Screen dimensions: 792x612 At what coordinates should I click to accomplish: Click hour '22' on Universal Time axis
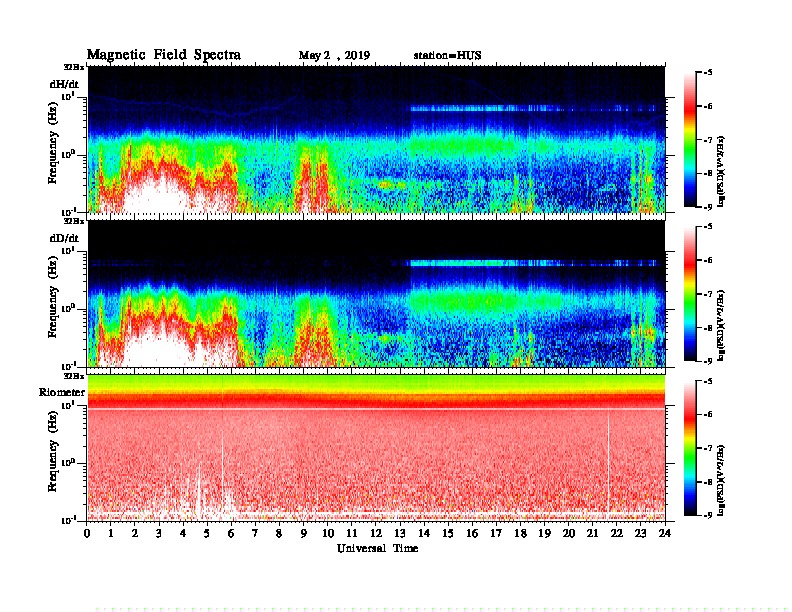click(x=617, y=533)
